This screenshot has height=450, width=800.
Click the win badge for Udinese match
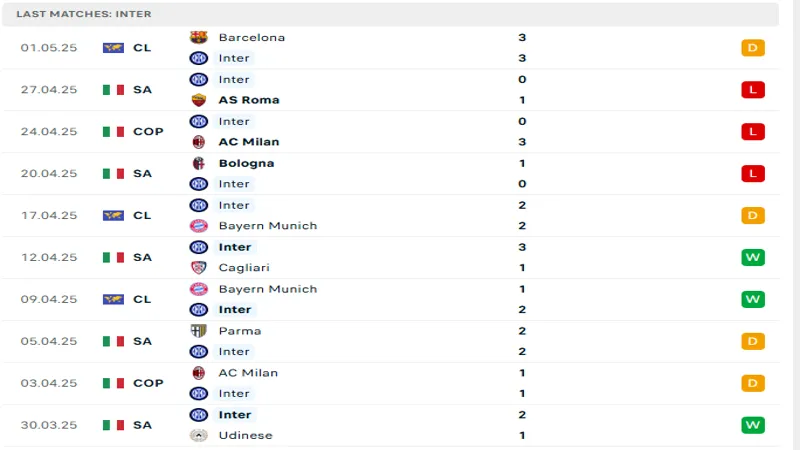point(753,425)
